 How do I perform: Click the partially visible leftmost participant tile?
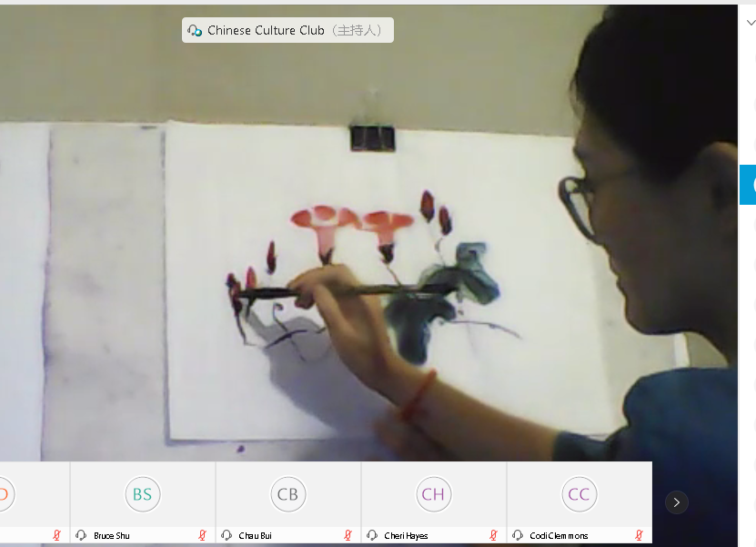[32, 501]
